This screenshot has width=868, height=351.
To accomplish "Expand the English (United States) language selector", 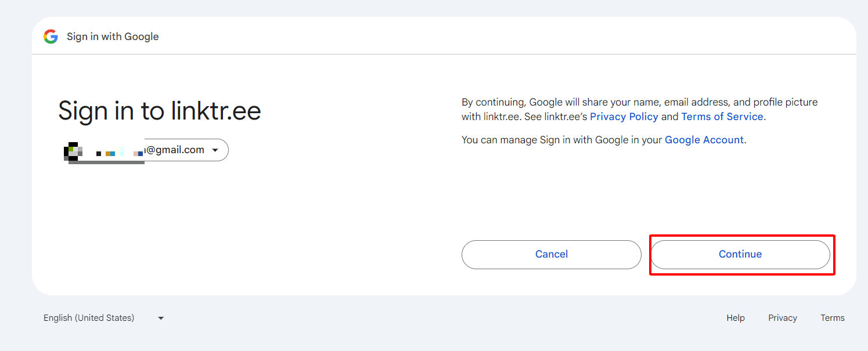I will 104,318.
